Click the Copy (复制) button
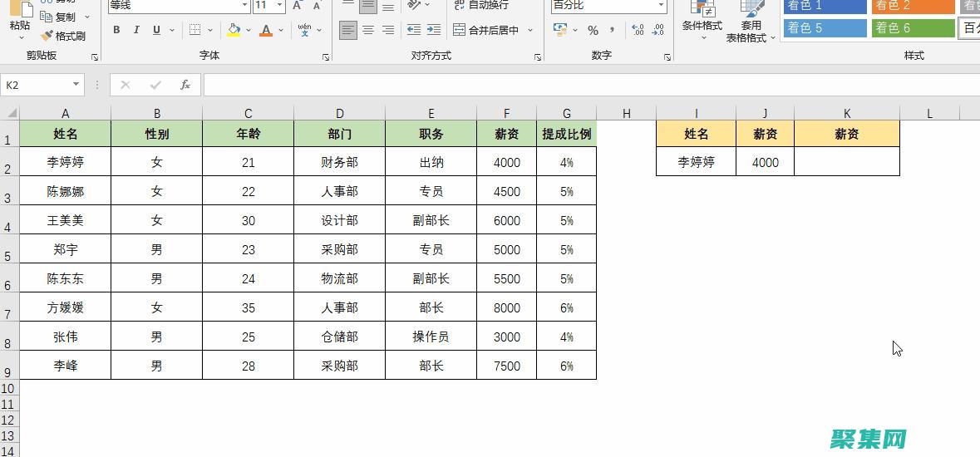Image resolution: width=980 pixels, height=457 pixels. [x=58, y=17]
